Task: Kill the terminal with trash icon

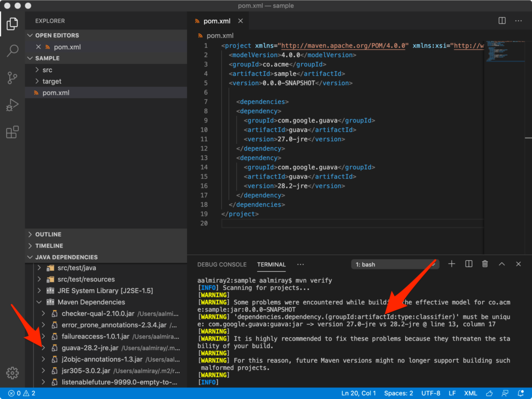Action: 485,264
